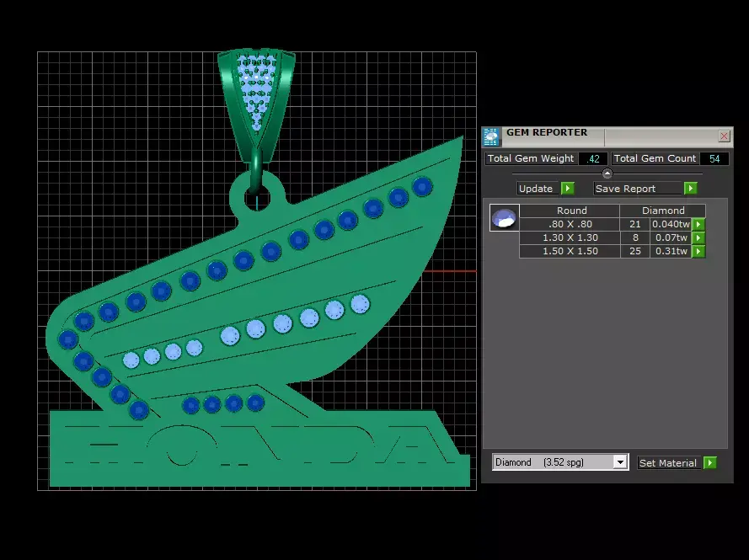Click green arrow for 1.30 X 1.30 row

coord(698,237)
